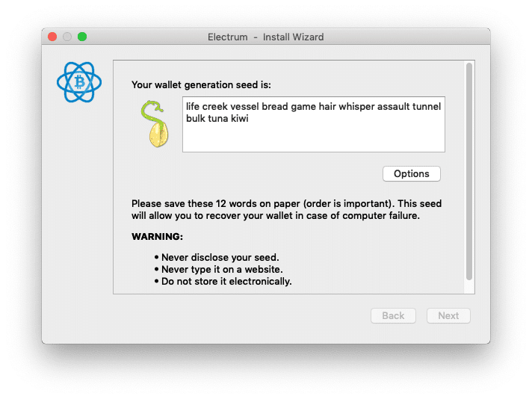Click the greyed-out minimize window button

click(x=67, y=37)
